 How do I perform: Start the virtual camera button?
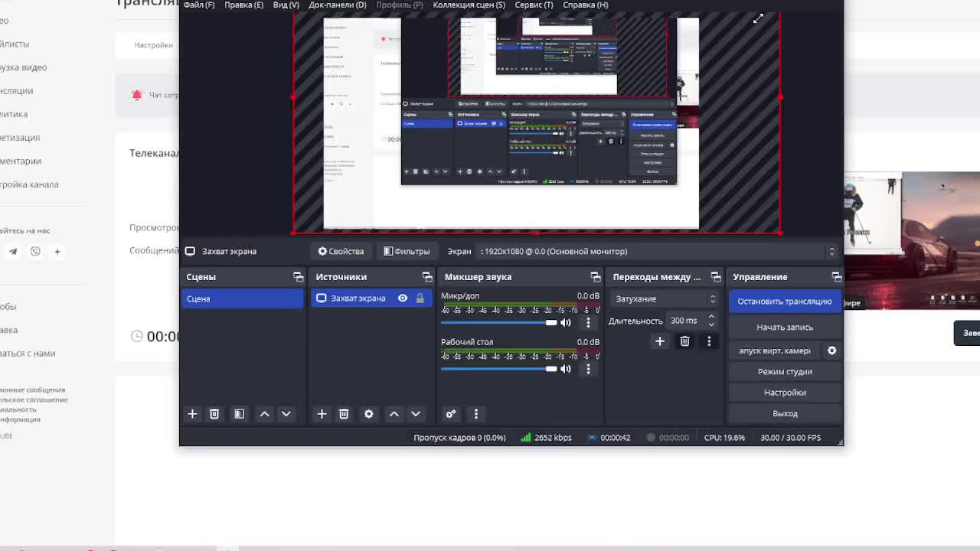click(775, 350)
